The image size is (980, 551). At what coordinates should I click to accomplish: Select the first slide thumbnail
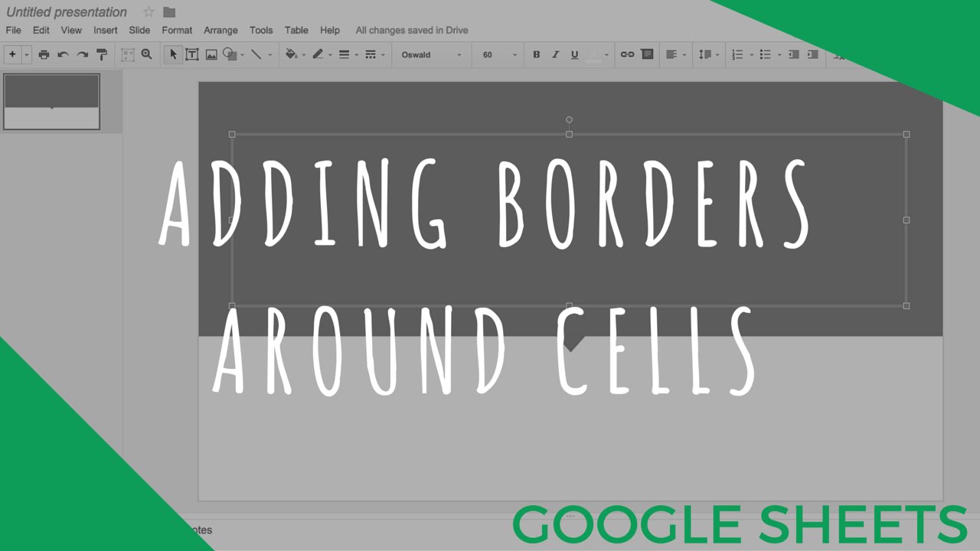point(52,102)
